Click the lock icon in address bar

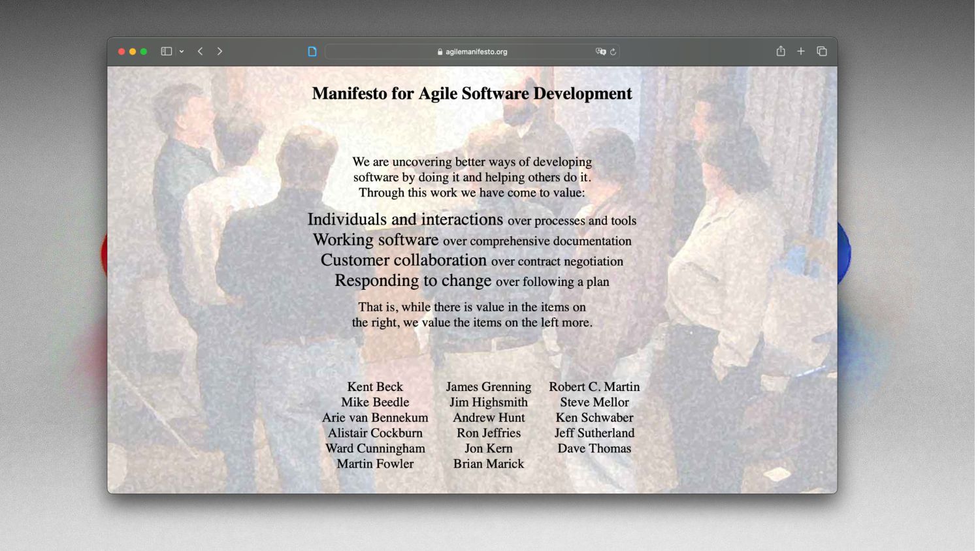click(440, 52)
